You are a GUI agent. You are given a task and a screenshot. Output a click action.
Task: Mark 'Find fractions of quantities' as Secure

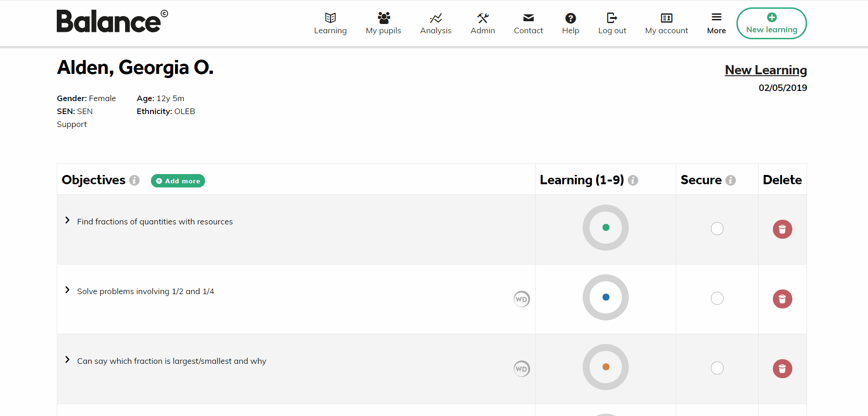(x=717, y=229)
